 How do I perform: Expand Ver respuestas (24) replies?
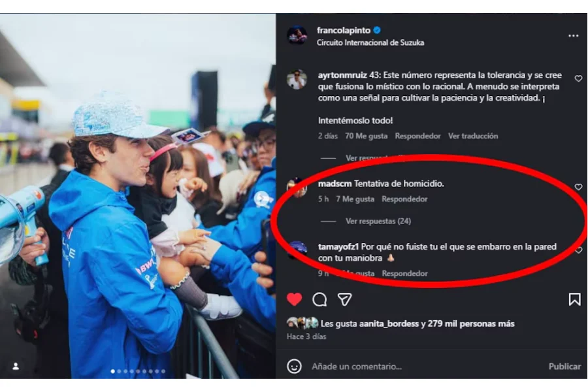coord(378,221)
